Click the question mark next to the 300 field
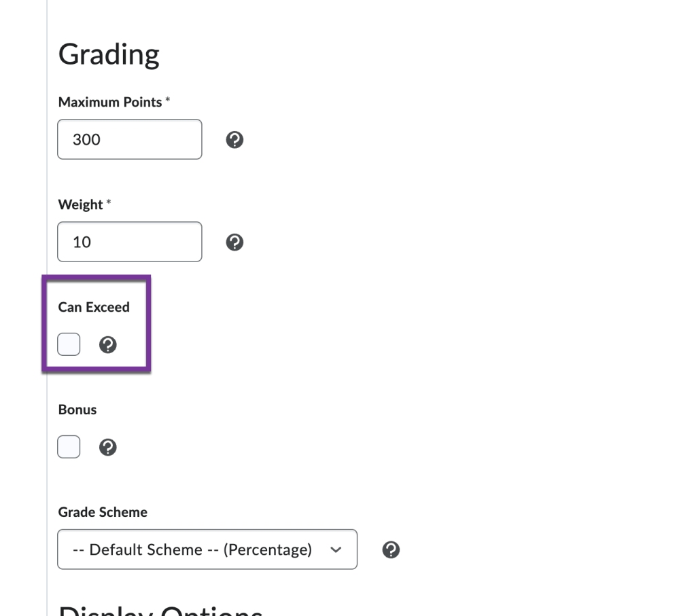Screen dimensions: 696x616 (234, 139)
